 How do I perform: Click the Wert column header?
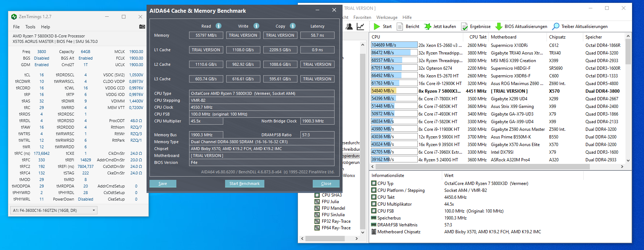coord(513,176)
